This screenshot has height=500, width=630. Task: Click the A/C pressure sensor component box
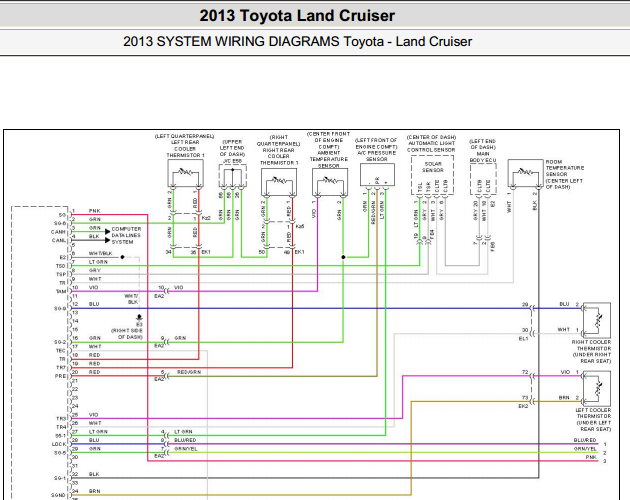(377, 174)
